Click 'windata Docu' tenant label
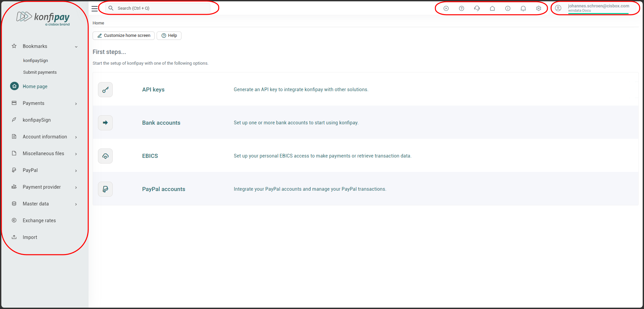 click(579, 10)
